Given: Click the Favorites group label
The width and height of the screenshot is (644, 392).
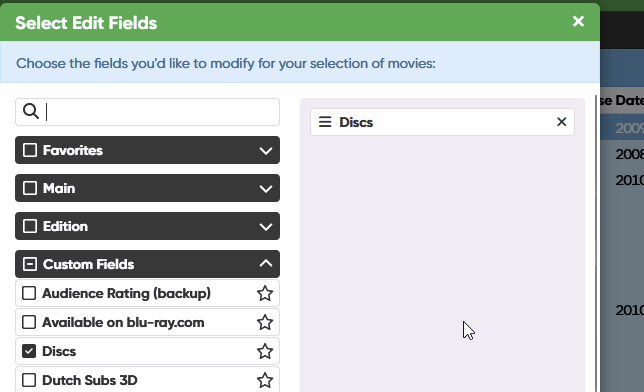Looking at the screenshot, I should 73,150.
